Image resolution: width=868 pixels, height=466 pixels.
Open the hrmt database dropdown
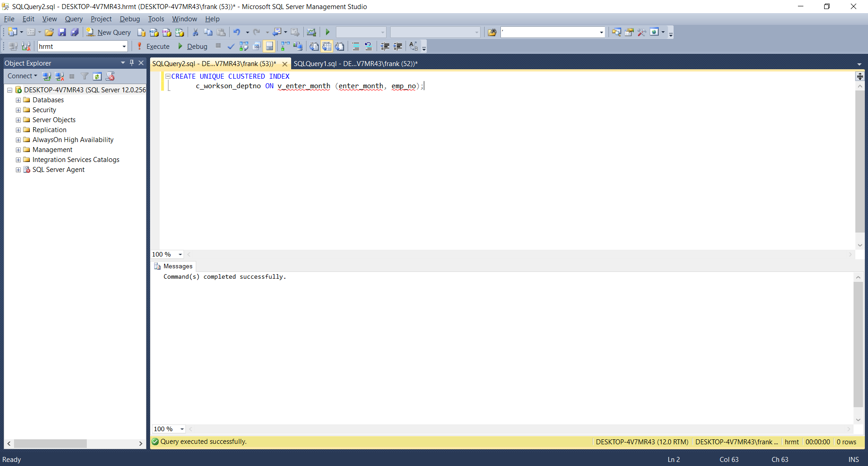(x=124, y=46)
